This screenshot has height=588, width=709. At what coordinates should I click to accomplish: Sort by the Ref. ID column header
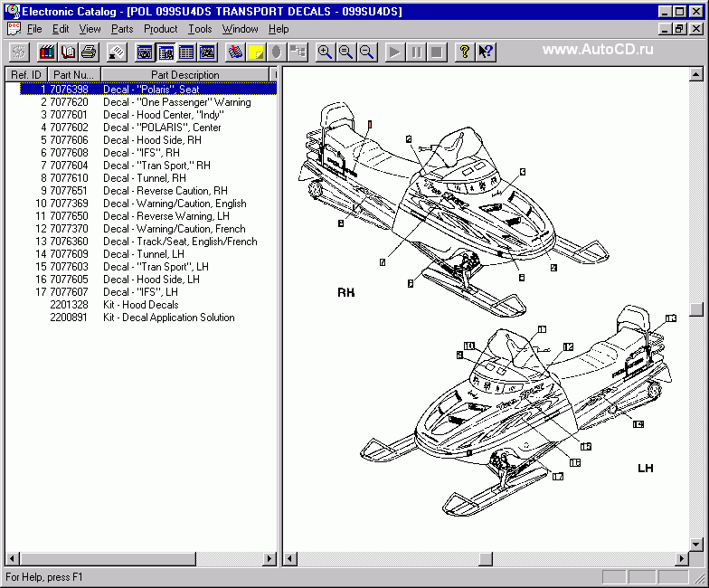coord(26,74)
